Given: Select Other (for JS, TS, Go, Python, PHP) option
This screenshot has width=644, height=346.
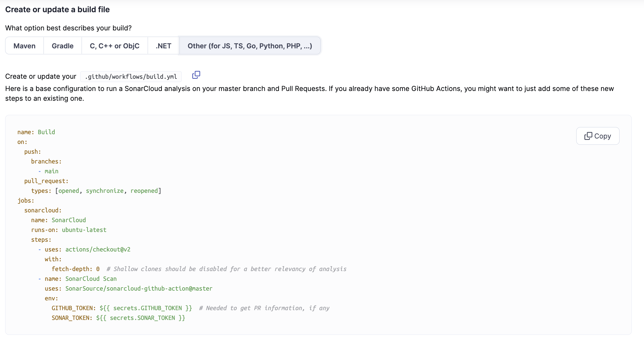Looking at the screenshot, I should coord(250,46).
